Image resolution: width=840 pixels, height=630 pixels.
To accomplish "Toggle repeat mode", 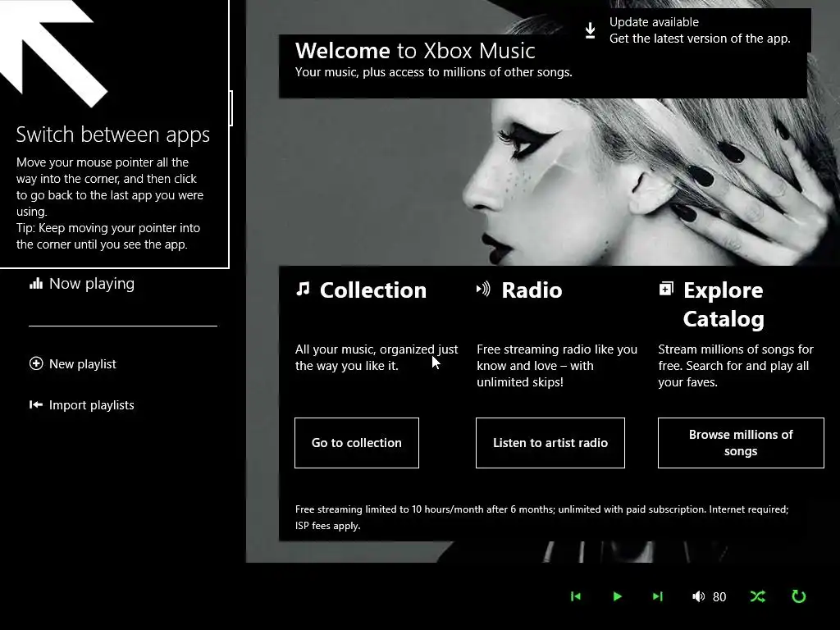I will [799, 596].
